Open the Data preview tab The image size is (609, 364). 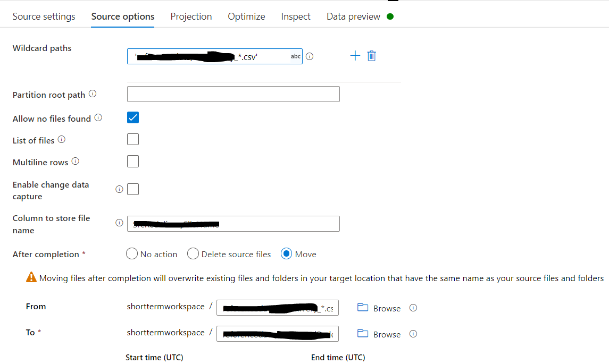353,16
